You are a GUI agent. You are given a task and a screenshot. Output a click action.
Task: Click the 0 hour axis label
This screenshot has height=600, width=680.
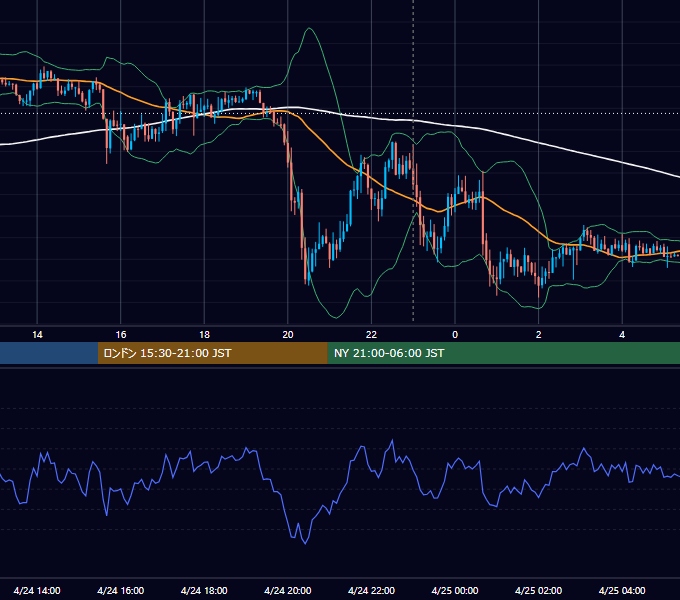[x=455, y=335]
